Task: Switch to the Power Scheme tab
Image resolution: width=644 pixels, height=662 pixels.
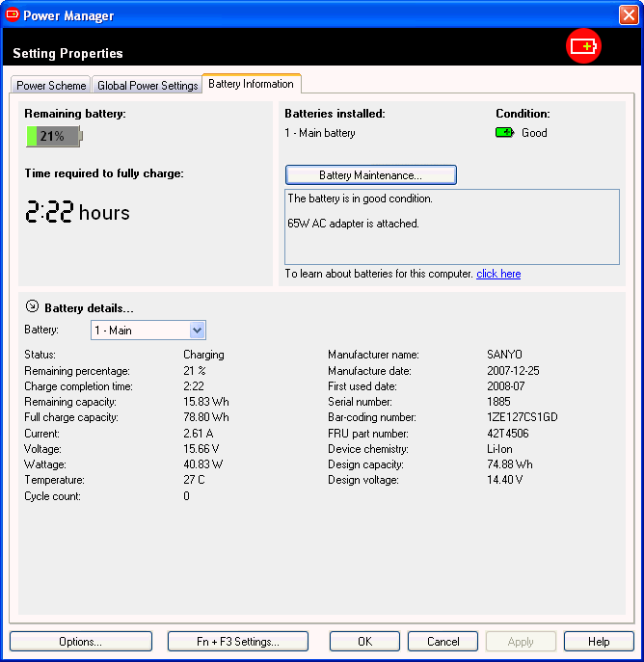Action: (x=51, y=86)
